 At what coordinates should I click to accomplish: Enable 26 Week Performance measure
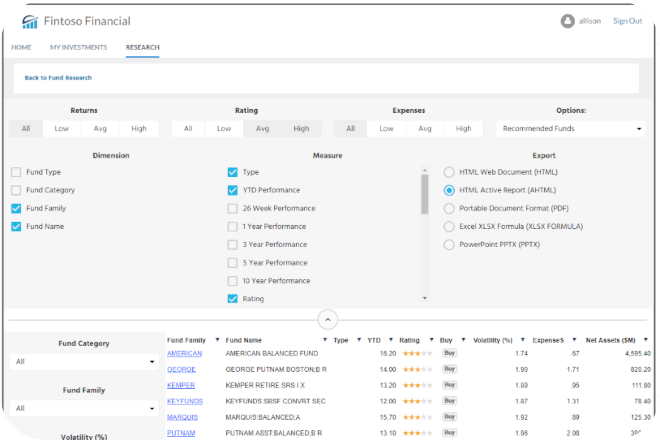232,208
